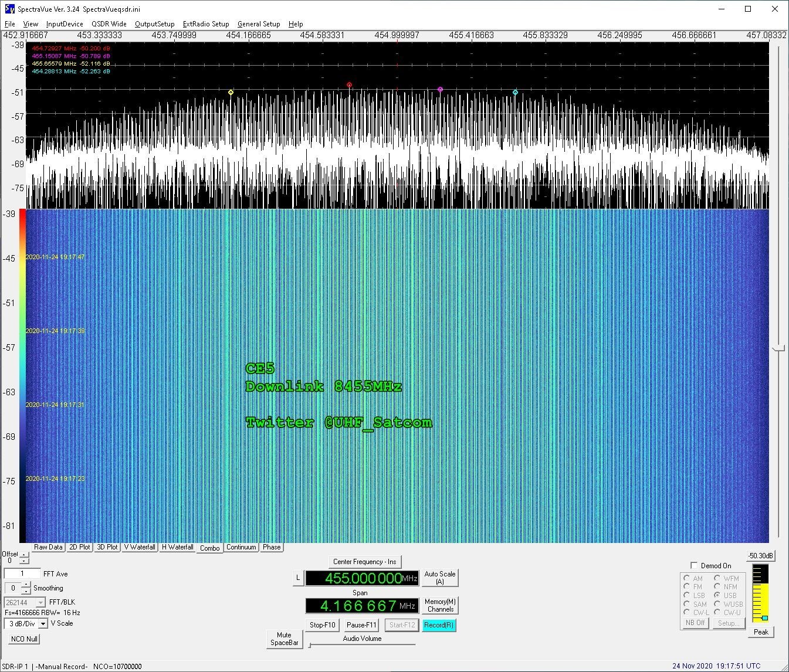Click the red peak marker diamond on the spectrum

coord(349,85)
